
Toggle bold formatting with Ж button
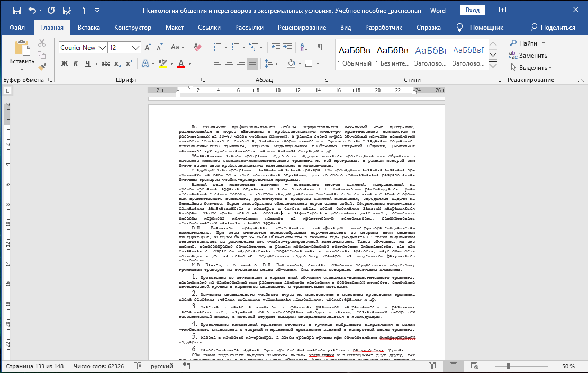click(65, 64)
